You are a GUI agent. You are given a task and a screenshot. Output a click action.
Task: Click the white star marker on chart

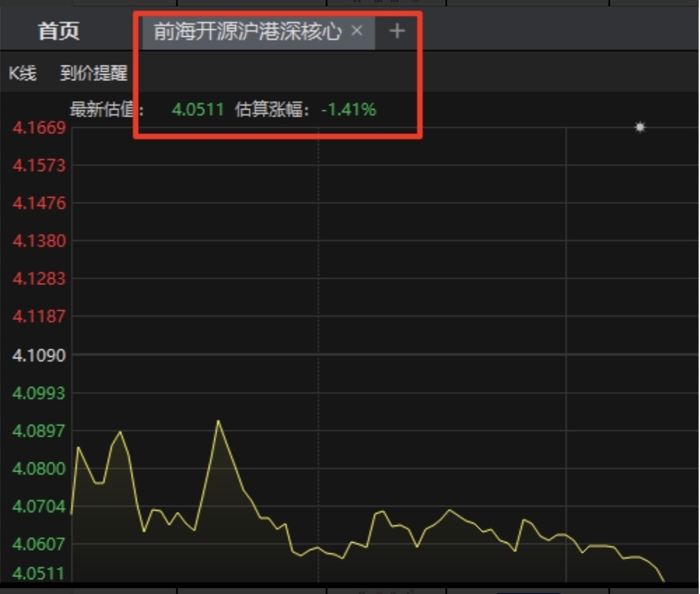[x=640, y=127]
